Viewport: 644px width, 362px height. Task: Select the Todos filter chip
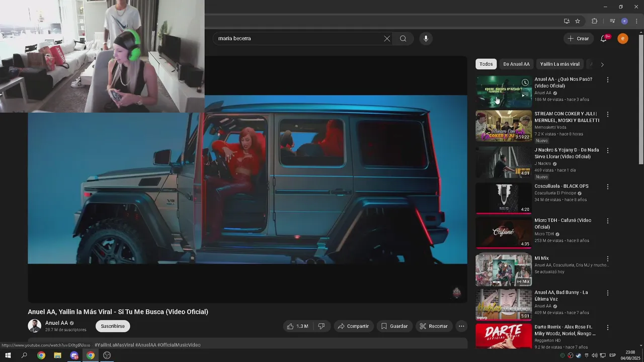[486, 64]
